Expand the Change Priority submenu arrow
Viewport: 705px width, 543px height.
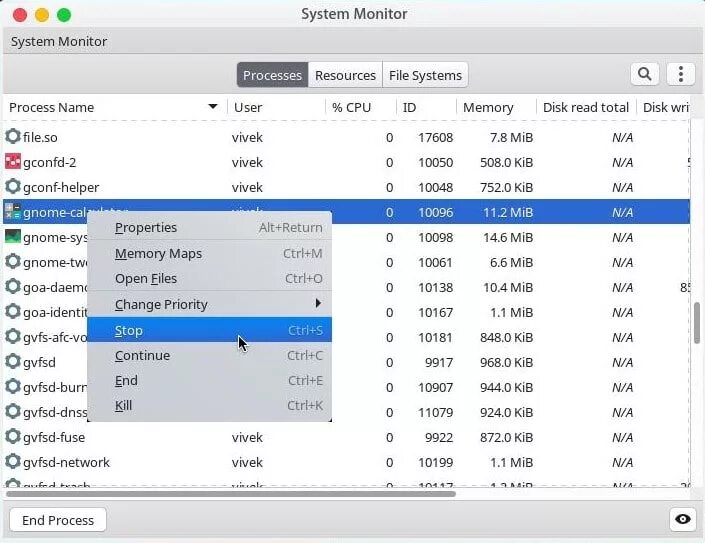click(x=318, y=303)
